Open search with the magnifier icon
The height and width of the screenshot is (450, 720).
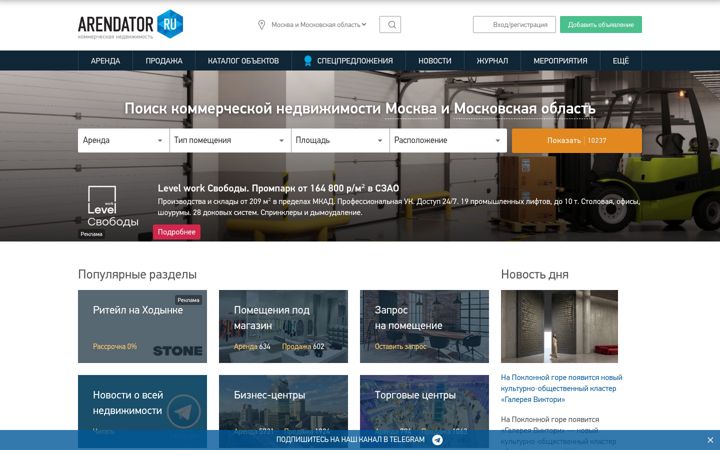coord(390,25)
